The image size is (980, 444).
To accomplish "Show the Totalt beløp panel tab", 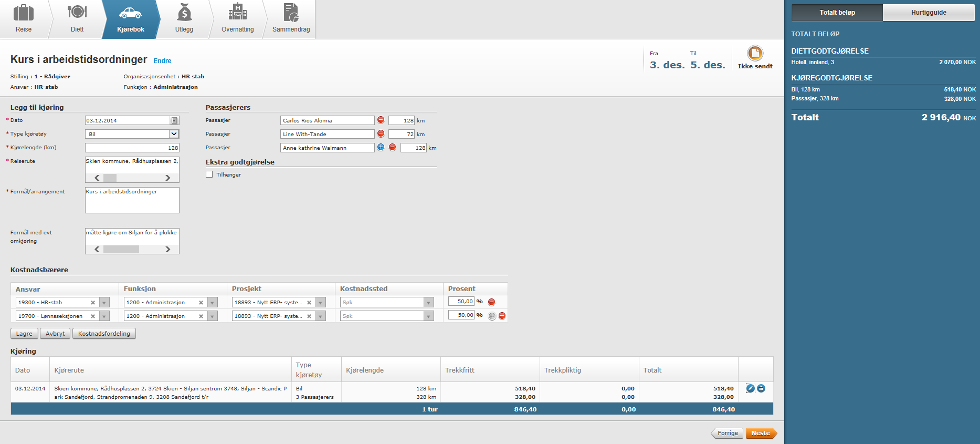I will tap(837, 13).
